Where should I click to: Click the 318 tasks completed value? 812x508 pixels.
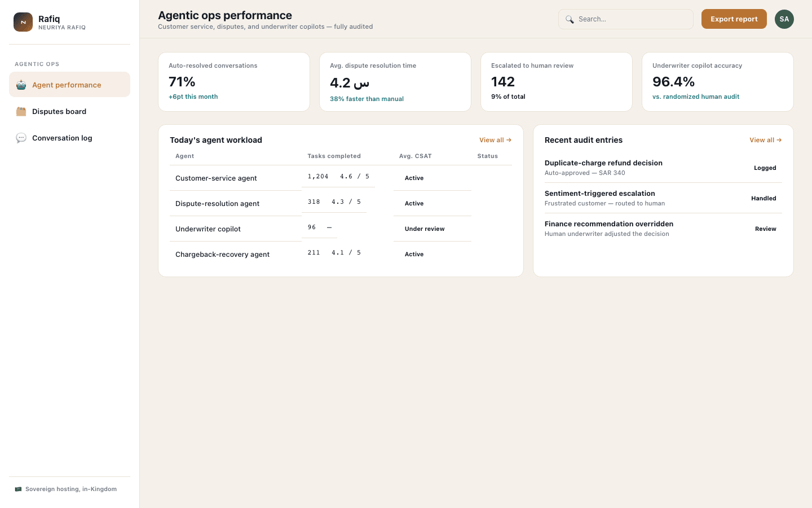click(314, 202)
